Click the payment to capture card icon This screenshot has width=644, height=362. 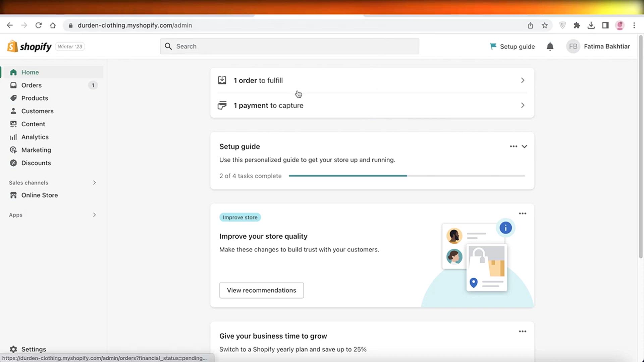222,105
